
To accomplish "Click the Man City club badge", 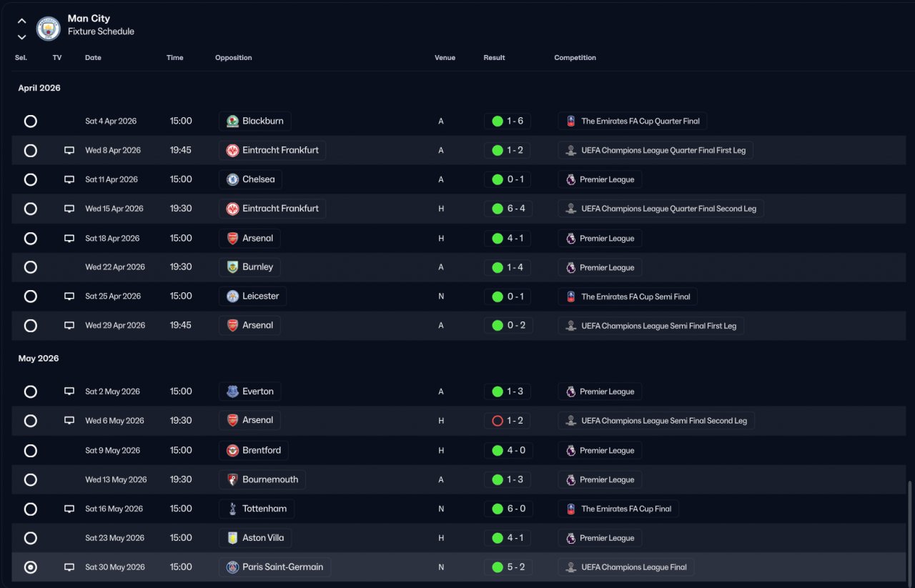I will tap(49, 29).
